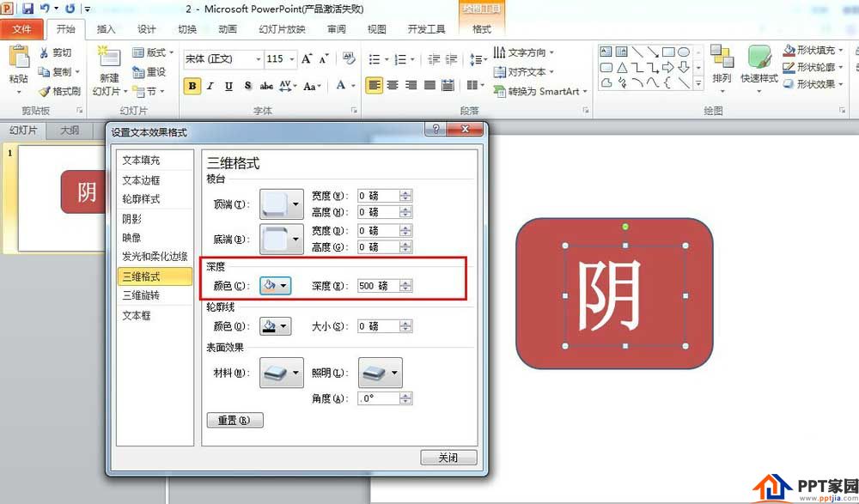Toggle Align Left paragraph button

point(375,86)
